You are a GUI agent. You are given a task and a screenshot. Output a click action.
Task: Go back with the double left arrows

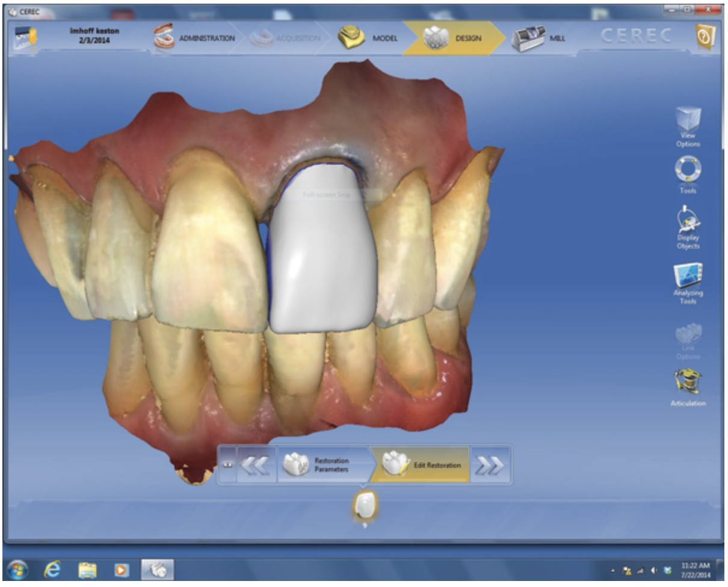point(257,465)
